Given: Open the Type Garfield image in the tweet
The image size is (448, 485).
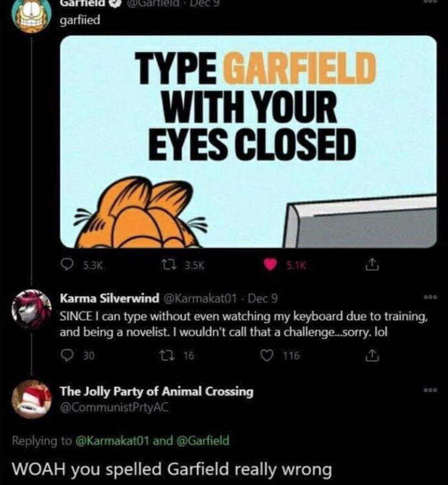Looking at the screenshot, I should coord(248,141).
